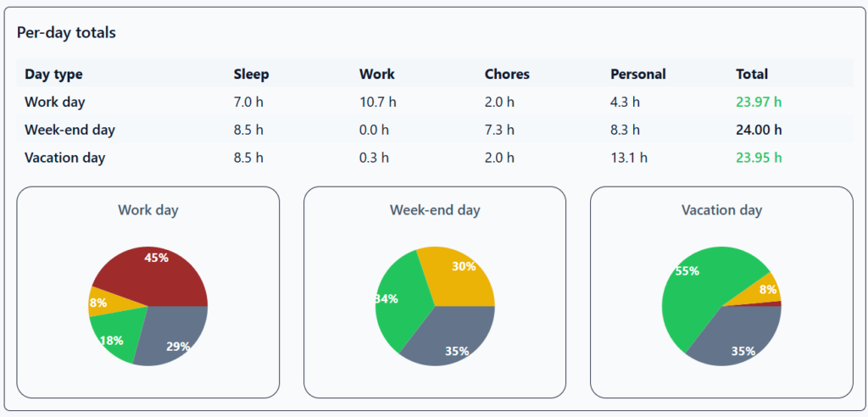Viewport: 868px width, 417px height.
Task: Select the 13.1 h Personal cell
Action: (628, 158)
